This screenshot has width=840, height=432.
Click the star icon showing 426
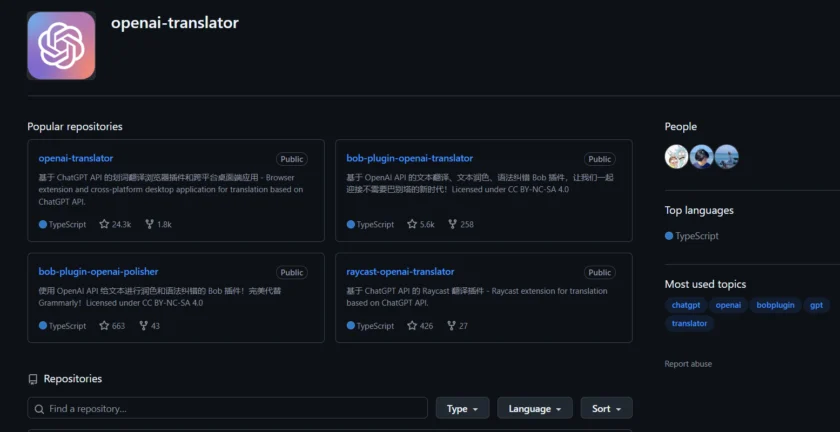(x=412, y=325)
